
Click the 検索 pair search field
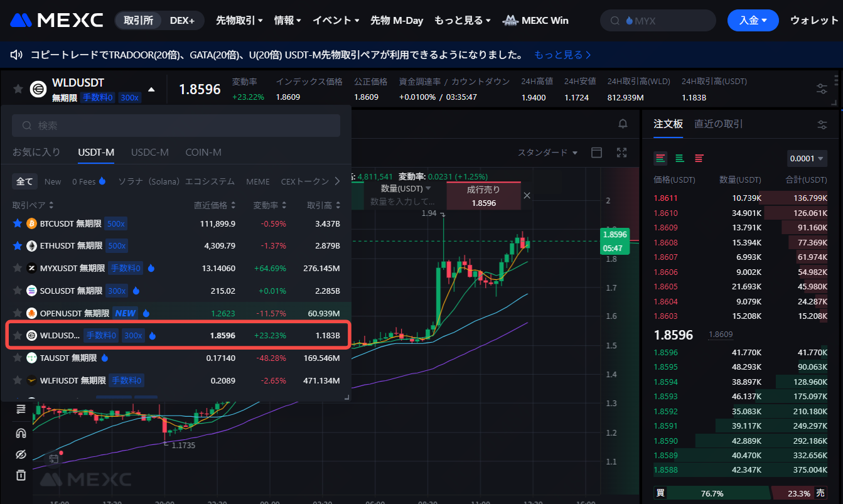point(176,126)
